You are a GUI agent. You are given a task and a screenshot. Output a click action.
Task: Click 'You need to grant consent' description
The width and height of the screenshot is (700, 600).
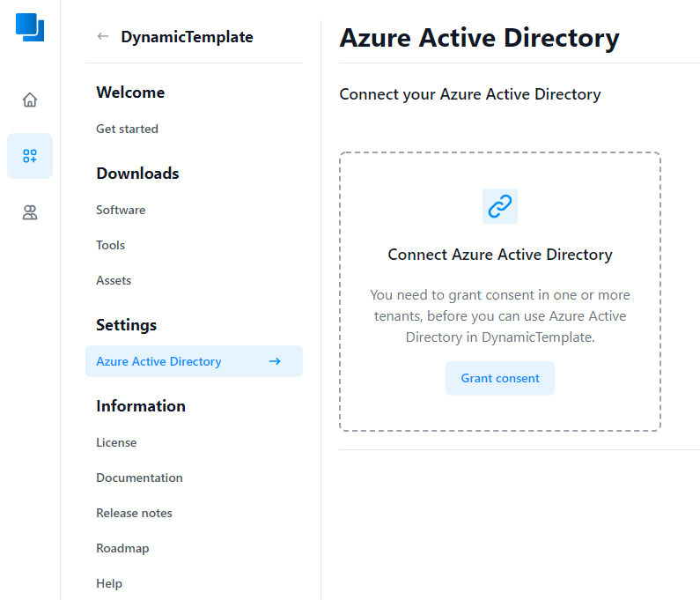[500, 316]
